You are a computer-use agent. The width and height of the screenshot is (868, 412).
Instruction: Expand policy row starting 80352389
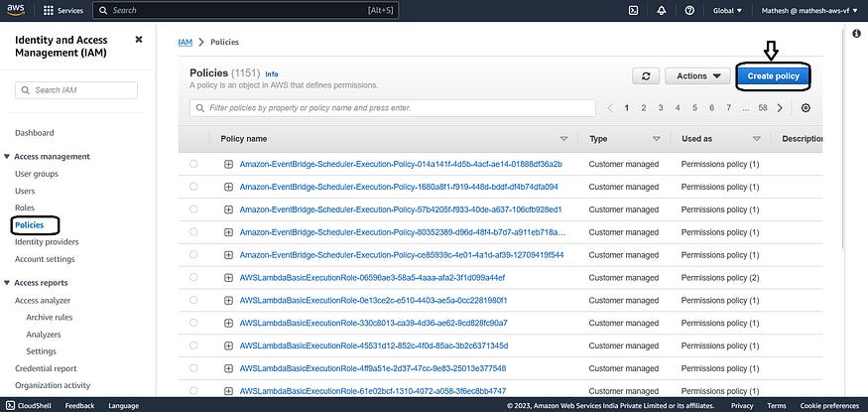[x=228, y=232]
